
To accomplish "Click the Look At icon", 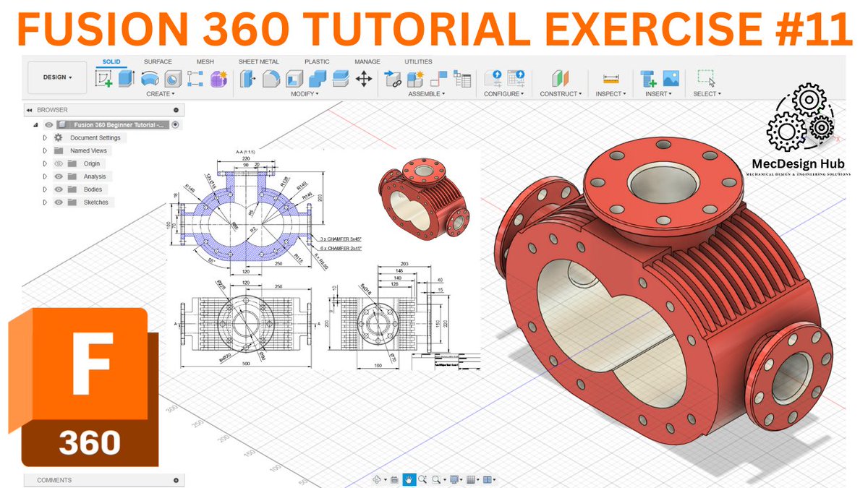I will click(x=394, y=479).
